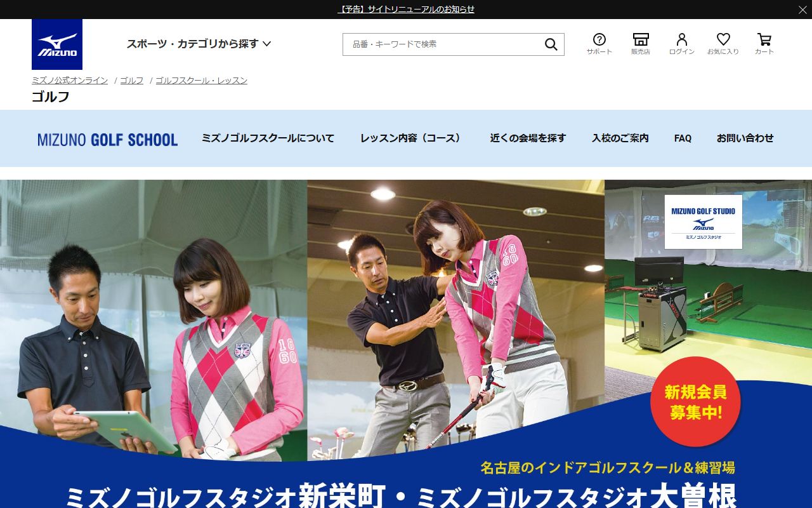Go to ミズノ公式オンライン breadcrumb
This screenshot has width=812, height=508.
(x=70, y=81)
